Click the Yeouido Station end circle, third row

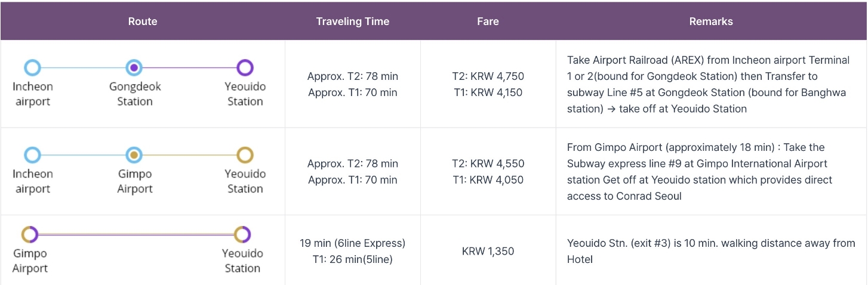[242, 234]
